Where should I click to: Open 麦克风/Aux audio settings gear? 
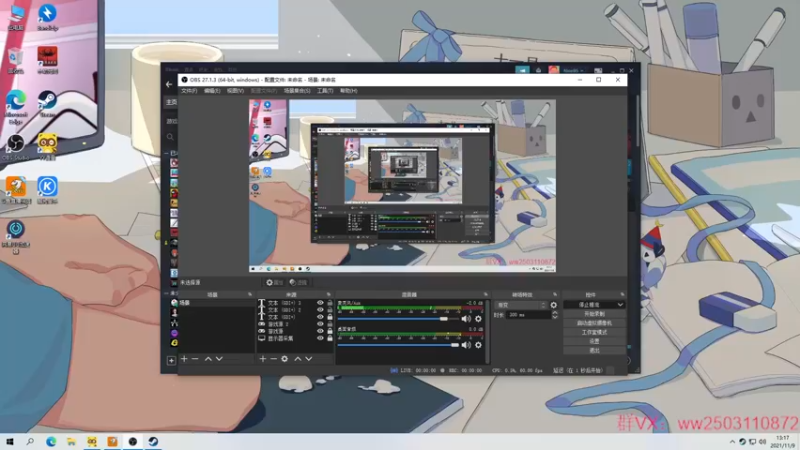pyautogui.click(x=478, y=319)
